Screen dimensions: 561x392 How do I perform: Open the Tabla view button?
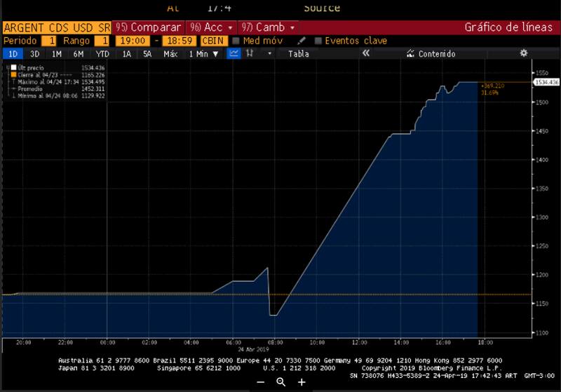[298, 53]
